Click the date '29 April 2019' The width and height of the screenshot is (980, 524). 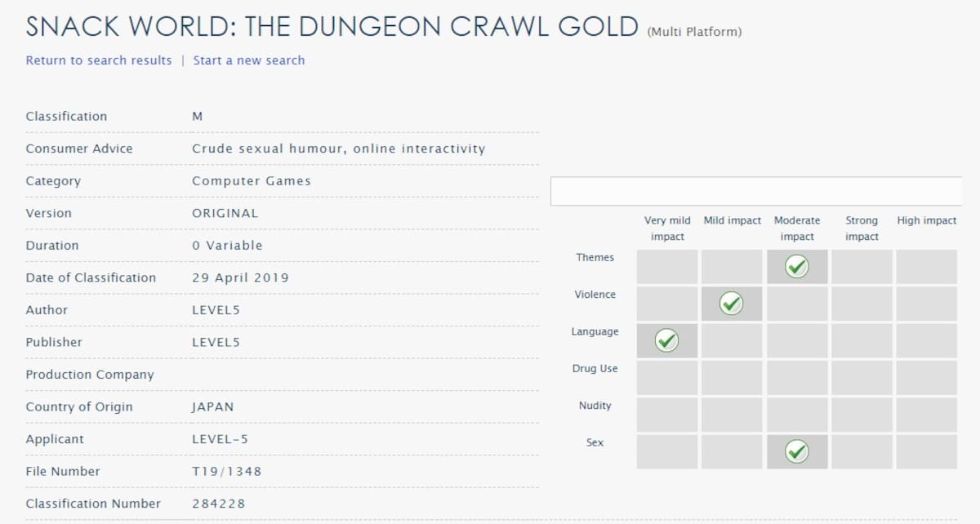pos(240,278)
